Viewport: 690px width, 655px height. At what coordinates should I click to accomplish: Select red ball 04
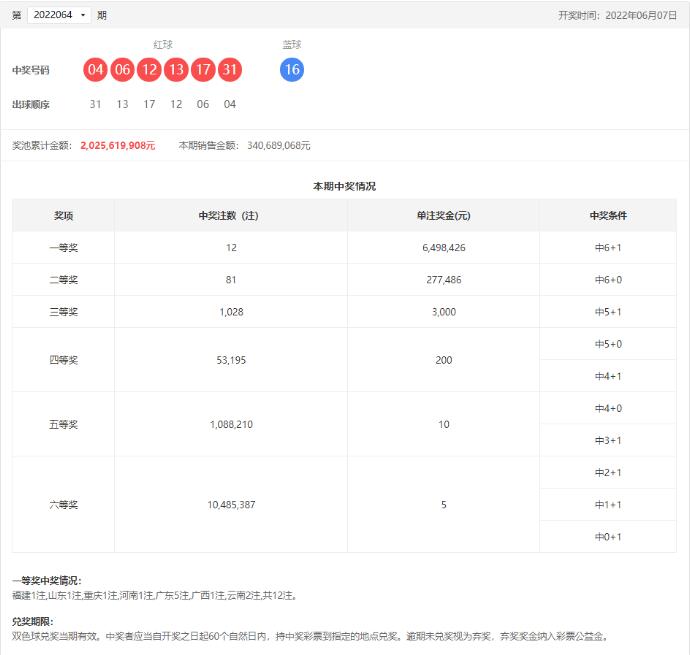click(95, 70)
